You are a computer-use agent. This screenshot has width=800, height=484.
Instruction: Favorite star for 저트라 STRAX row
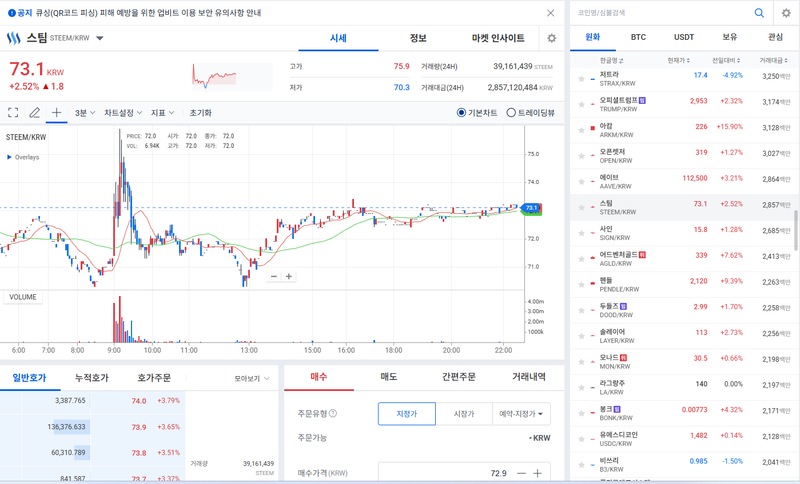[x=581, y=79]
